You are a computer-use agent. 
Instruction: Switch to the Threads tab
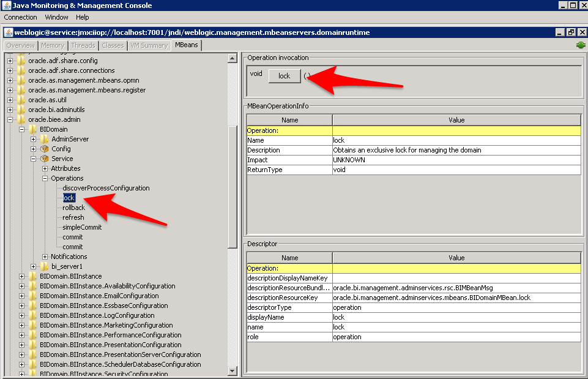[83, 45]
